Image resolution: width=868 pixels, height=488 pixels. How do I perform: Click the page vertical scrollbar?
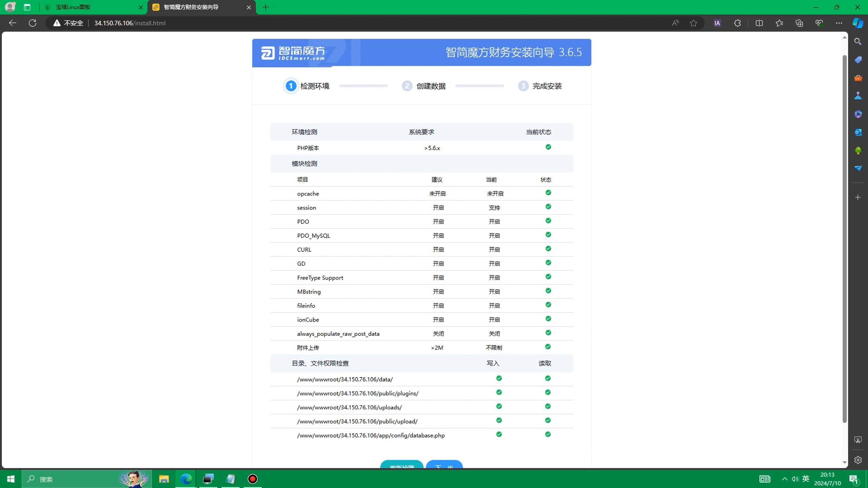(x=845, y=239)
